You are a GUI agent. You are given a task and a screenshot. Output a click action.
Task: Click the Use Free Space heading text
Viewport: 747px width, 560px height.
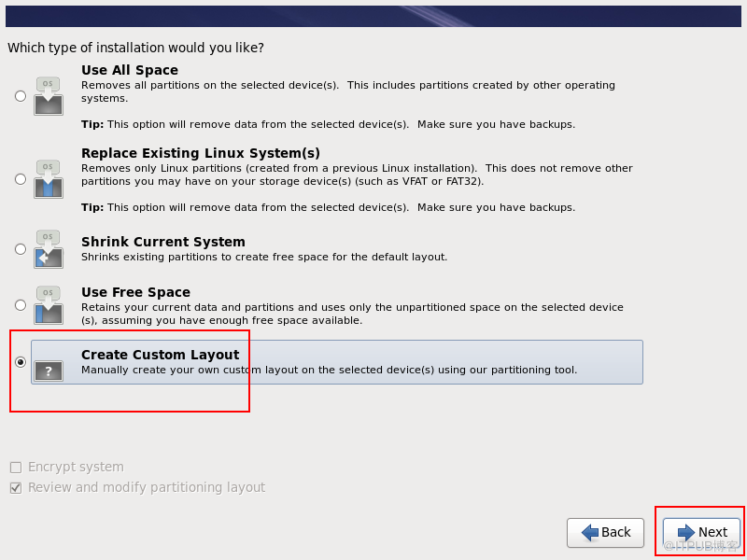[135, 292]
